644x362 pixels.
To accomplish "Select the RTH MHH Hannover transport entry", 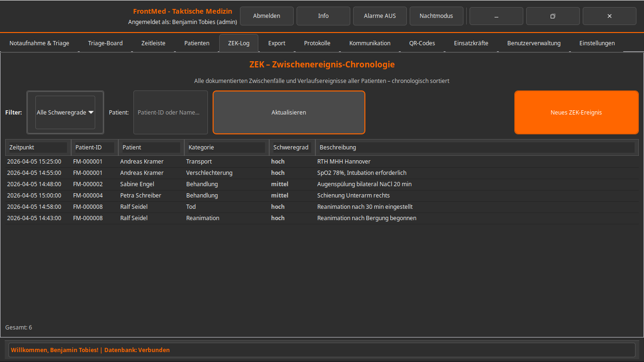I will pyautogui.click(x=343, y=162).
